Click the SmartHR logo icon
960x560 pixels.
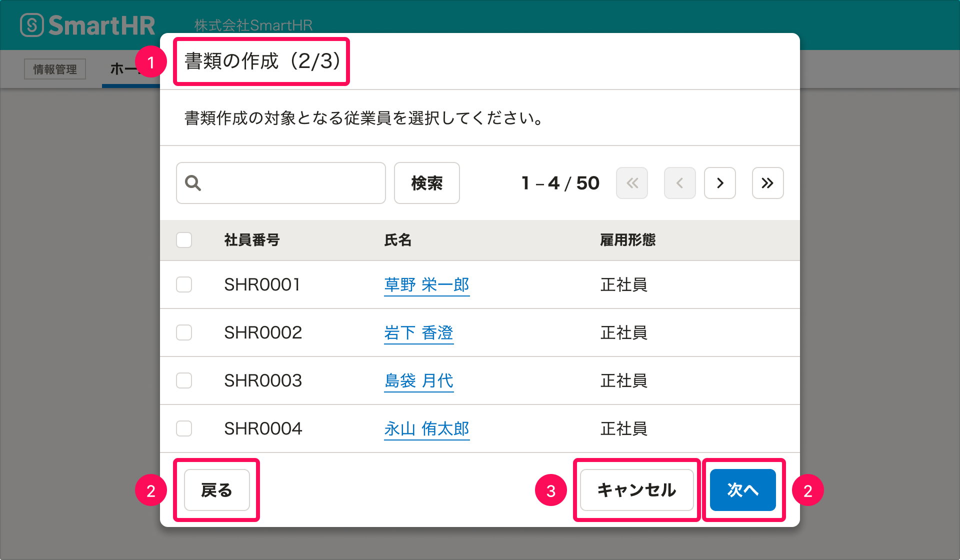coord(32,25)
